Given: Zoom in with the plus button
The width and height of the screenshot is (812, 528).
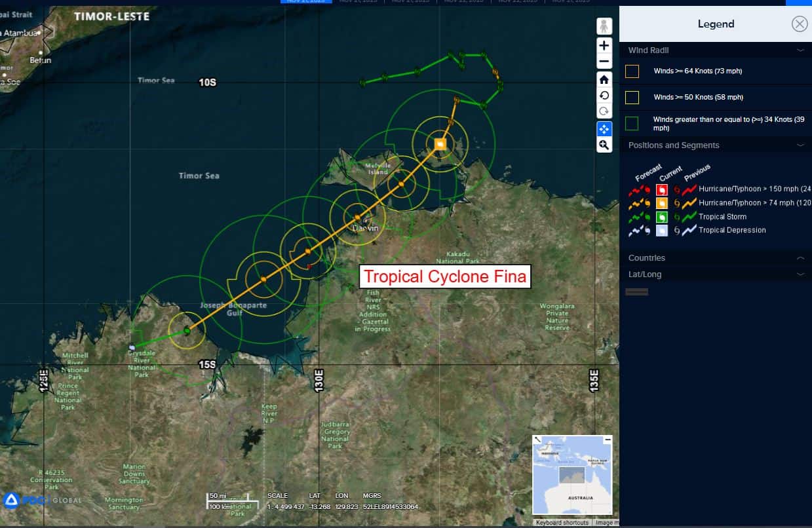Looking at the screenshot, I should 604,45.
